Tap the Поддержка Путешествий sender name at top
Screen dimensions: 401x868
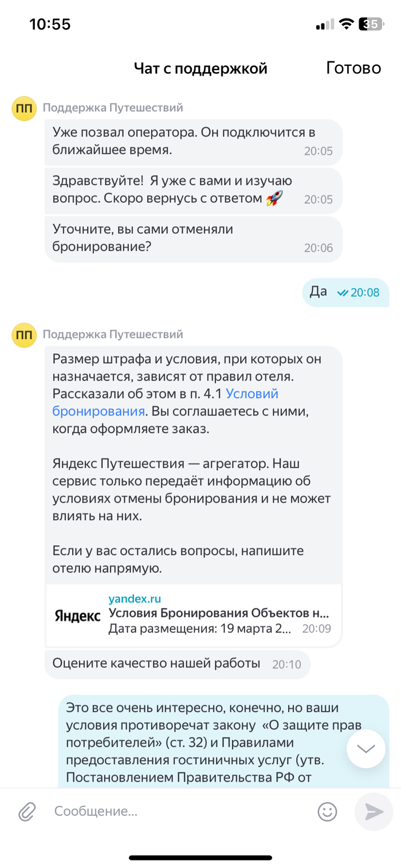(x=113, y=107)
